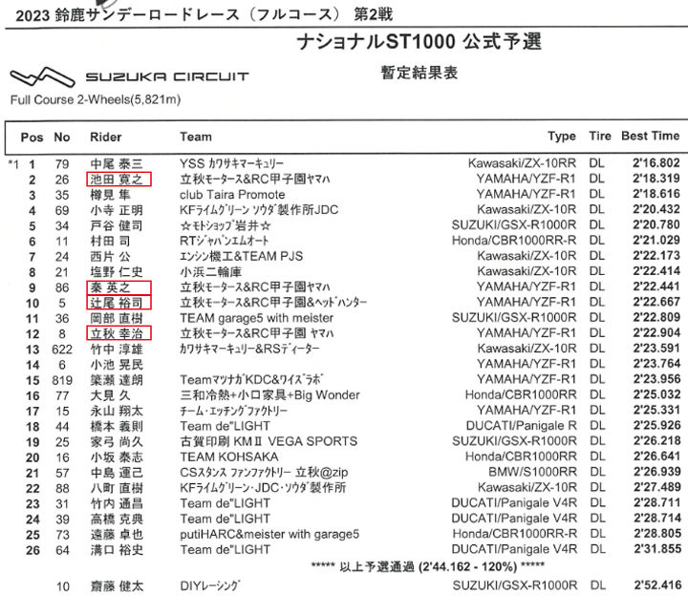Click type DUCATI/Panigale R

click(522, 426)
